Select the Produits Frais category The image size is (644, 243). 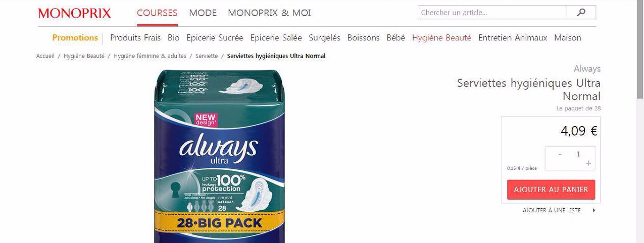click(x=135, y=38)
